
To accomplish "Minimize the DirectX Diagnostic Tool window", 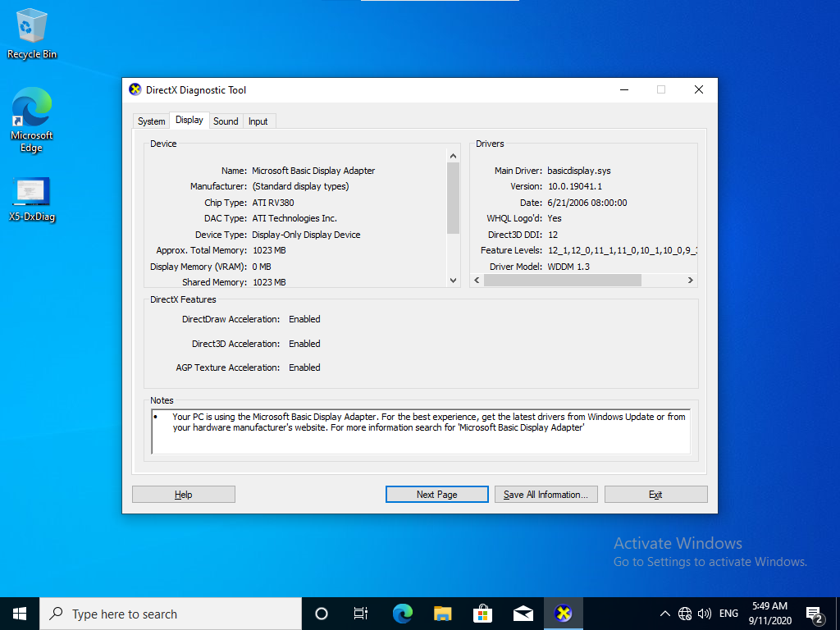I will (624, 89).
